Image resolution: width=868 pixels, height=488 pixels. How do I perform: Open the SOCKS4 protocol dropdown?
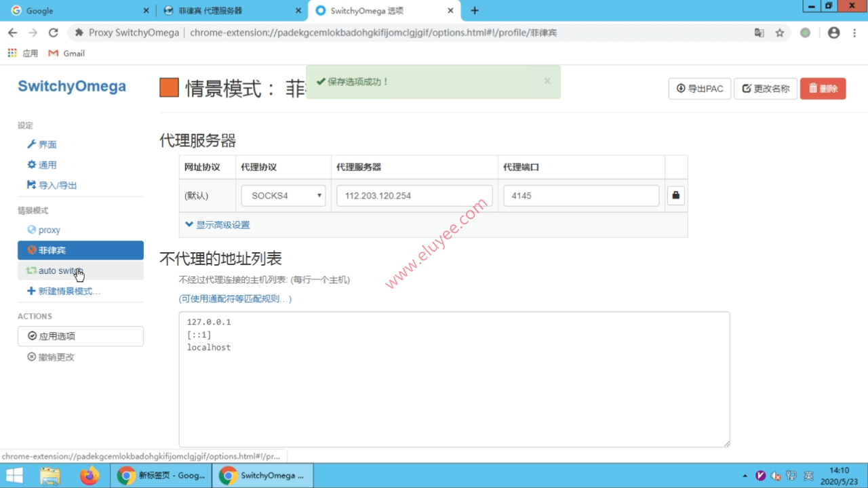[x=283, y=195]
